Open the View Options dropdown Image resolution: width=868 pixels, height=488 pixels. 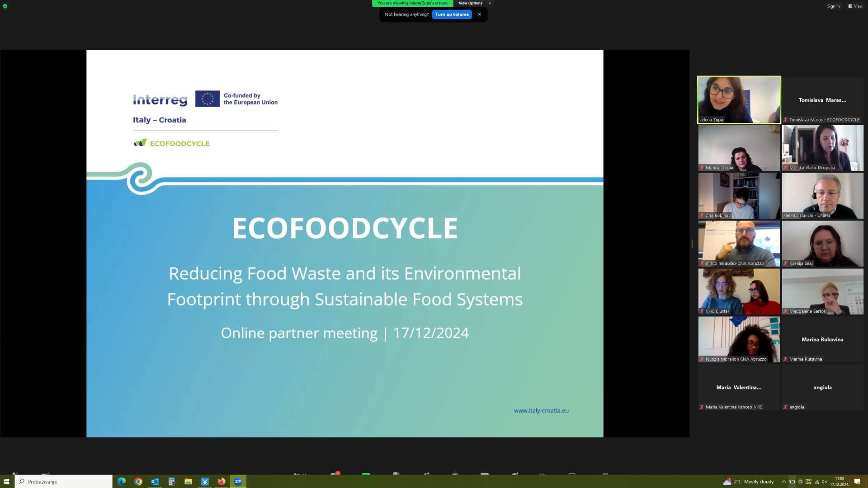coord(474,3)
